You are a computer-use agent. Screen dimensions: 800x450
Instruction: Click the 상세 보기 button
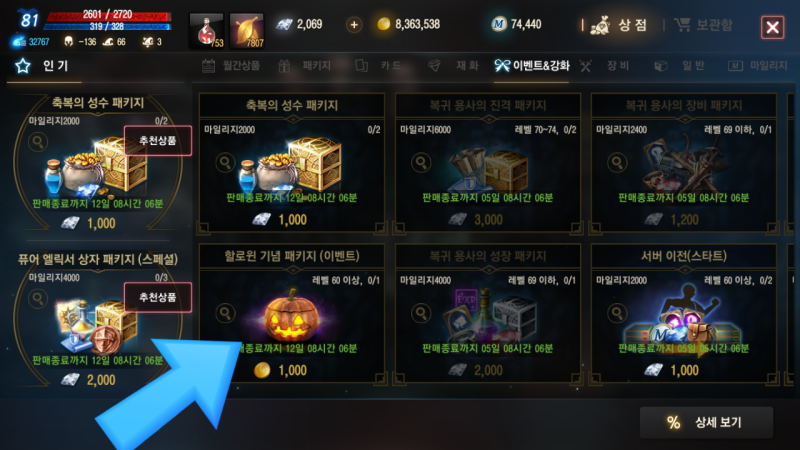tap(706, 422)
